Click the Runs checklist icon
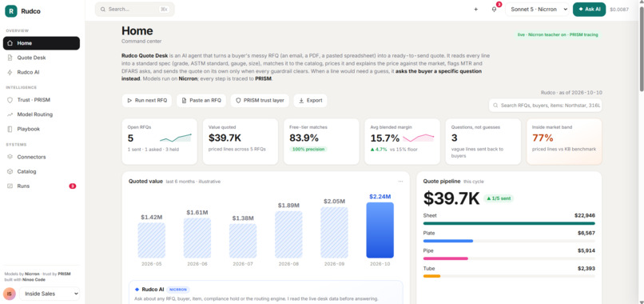644x304 pixels. click(10, 186)
